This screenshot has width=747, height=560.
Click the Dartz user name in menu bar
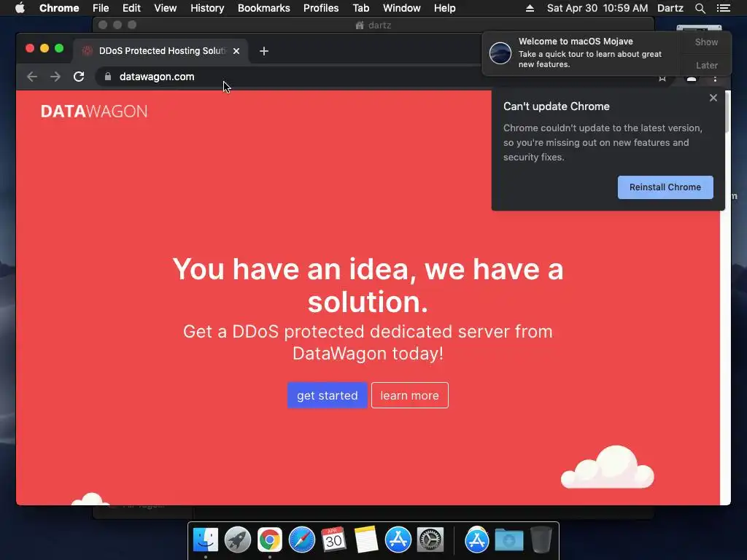pos(670,8)
